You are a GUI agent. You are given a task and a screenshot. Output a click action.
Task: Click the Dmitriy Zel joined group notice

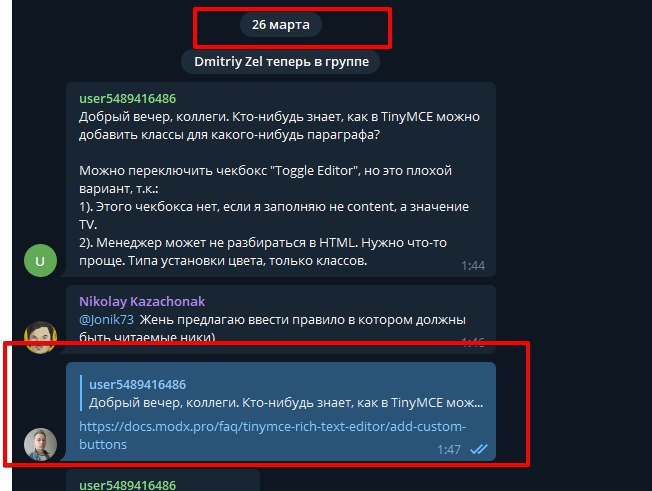tap(281, 62)
